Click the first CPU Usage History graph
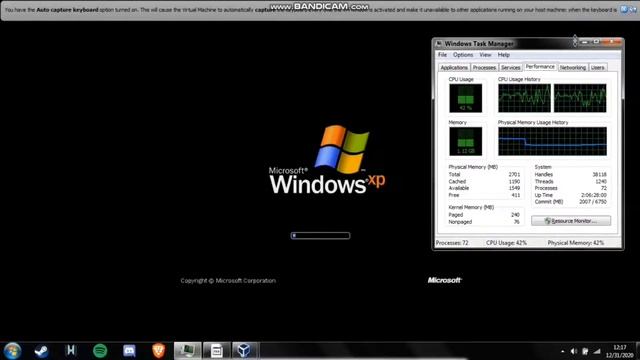 click(524, 98)
